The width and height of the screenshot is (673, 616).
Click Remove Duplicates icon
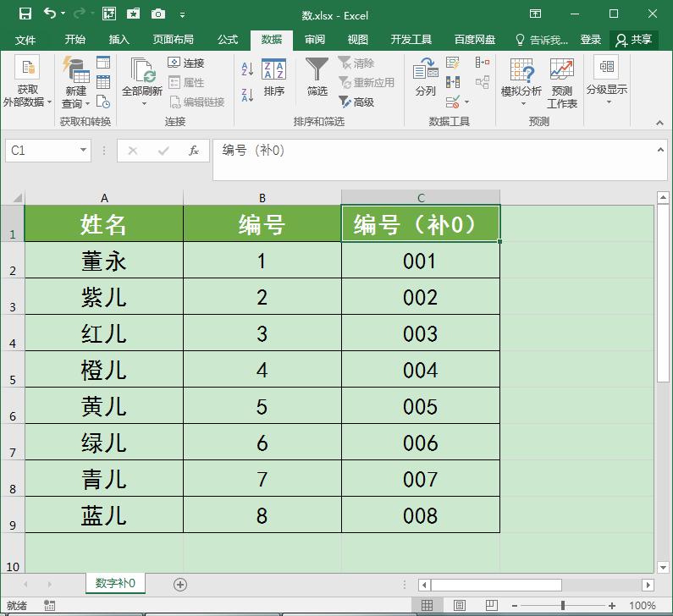[453, 82]
